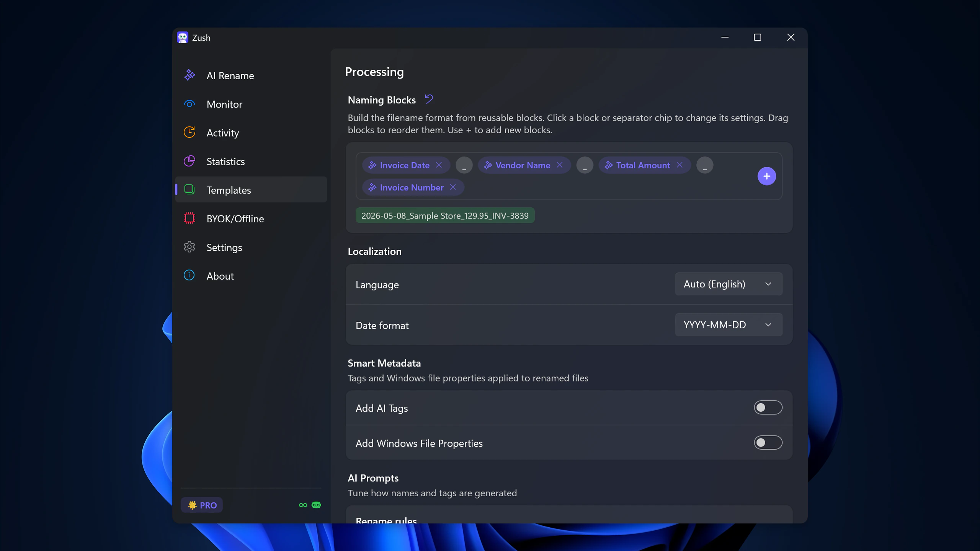Reset naming blocks with the undo arrow icon
The image size is (980, 551).
(x=429, y=99)
